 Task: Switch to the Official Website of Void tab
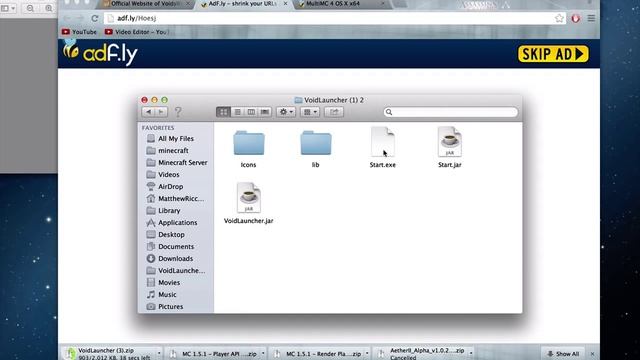coord(145,4)
